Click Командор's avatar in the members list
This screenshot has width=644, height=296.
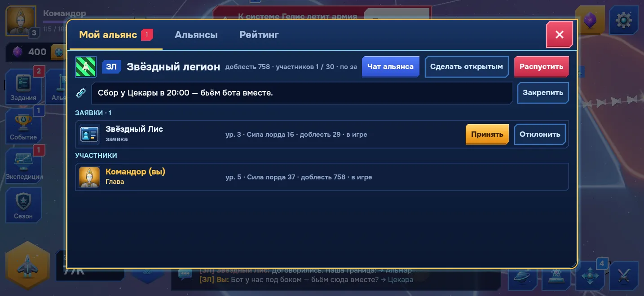(89, 177)
